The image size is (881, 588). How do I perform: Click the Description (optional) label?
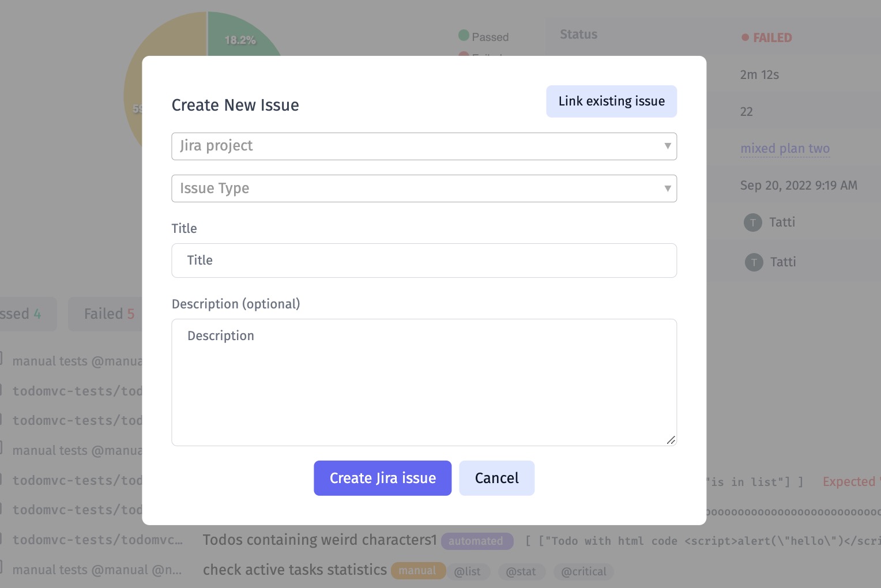click(x=236, y=304)
